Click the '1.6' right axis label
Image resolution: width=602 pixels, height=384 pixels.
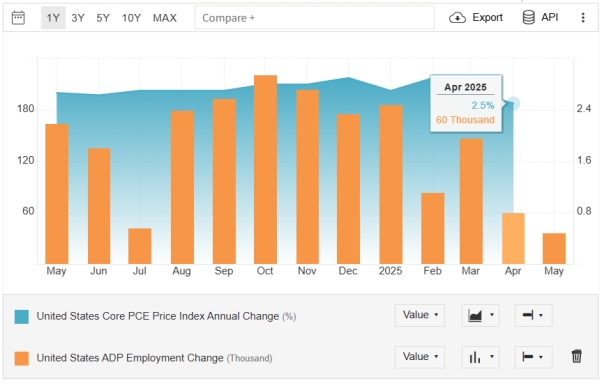pyautogui.click(x=584, y=160)
